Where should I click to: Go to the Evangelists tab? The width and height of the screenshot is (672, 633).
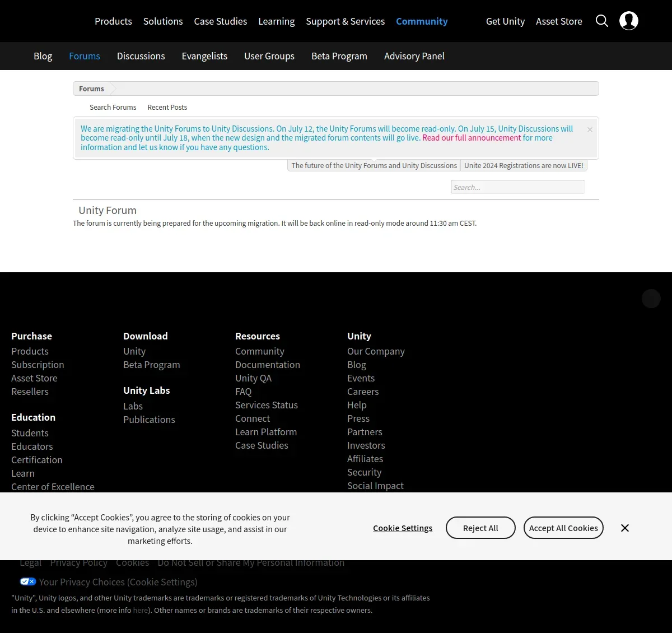[204, 56]
